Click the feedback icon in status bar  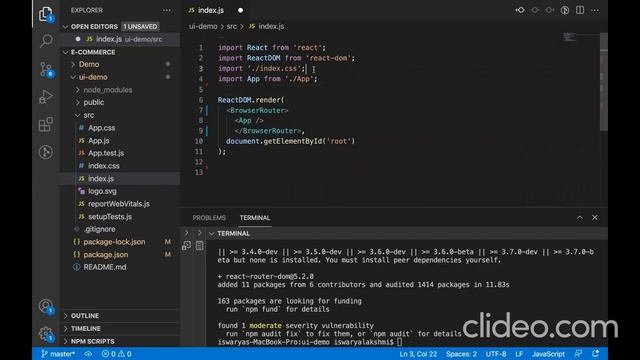pyautogui.click(x=578, y=354)
